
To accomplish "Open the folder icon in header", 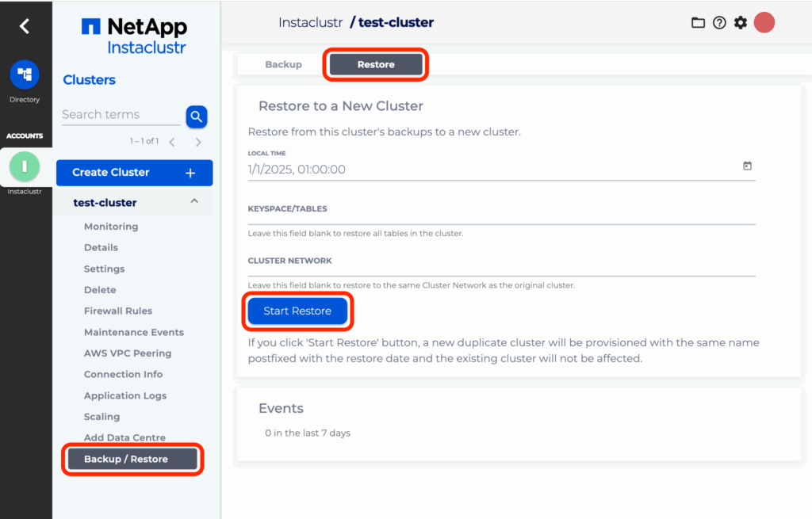I will click(698, 23).
